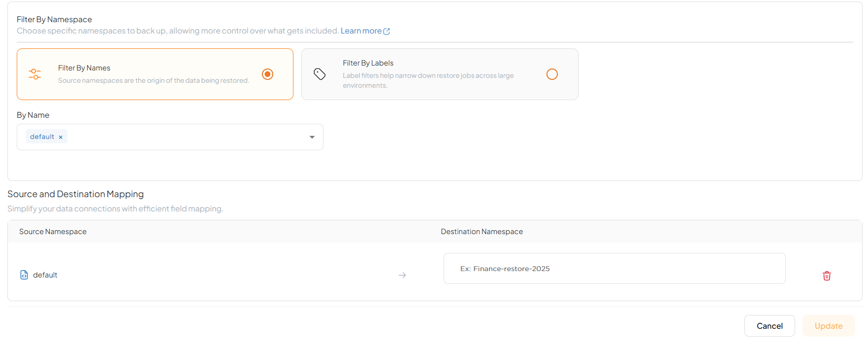Focus the Destination Namespace input field
This screenshot has width=868, height=346.
[614, 269]
